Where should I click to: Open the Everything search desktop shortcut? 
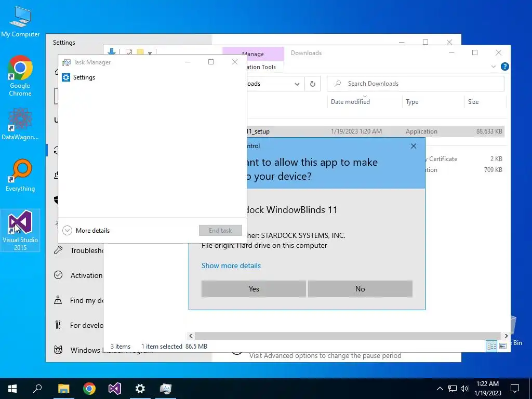coord(20,176)
